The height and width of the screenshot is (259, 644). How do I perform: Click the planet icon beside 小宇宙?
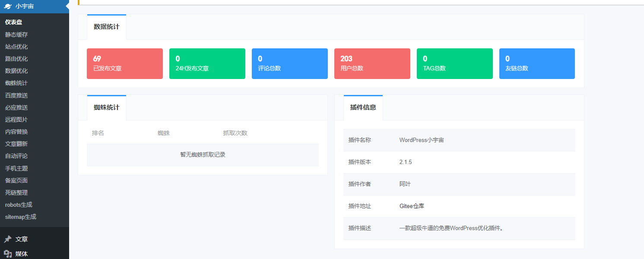(8, 6)
